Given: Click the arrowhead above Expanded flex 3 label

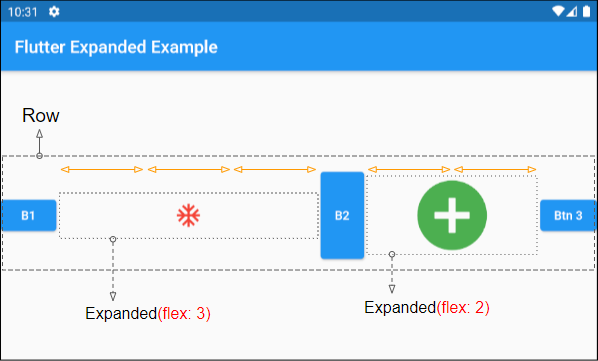Looking at the screenshot, I should coord(113,296).
